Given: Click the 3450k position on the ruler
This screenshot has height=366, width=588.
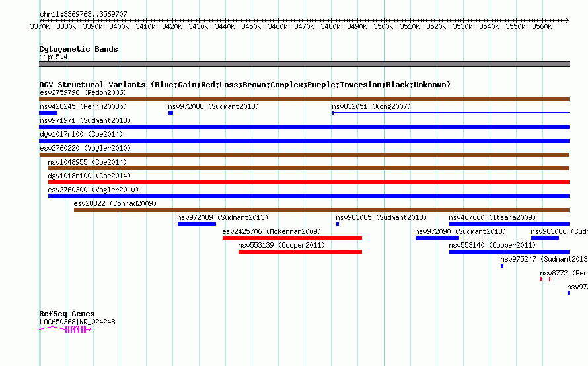Looking at the screenshot, I should tap(251, 26).
